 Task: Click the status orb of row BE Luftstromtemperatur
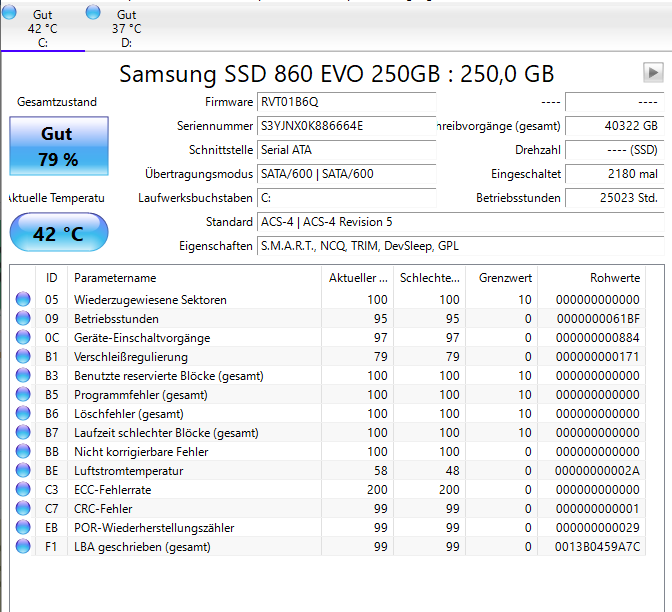[23, 470]
